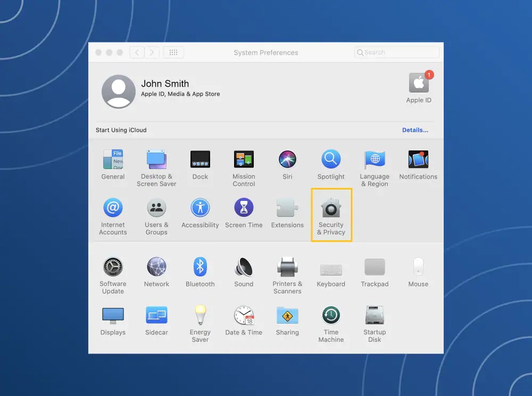Click the John Smith account name

pyautogui.click(x=165, y=83)
